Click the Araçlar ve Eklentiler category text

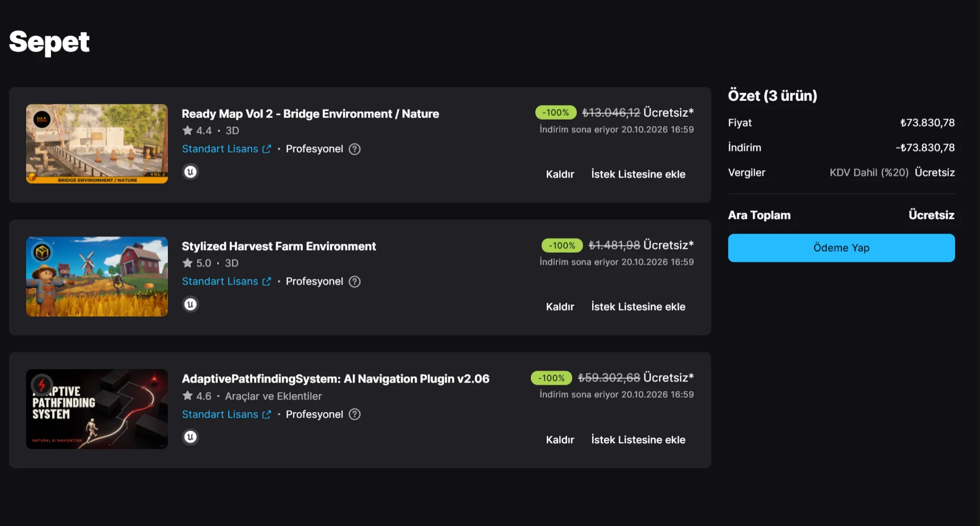pos(273,396)
